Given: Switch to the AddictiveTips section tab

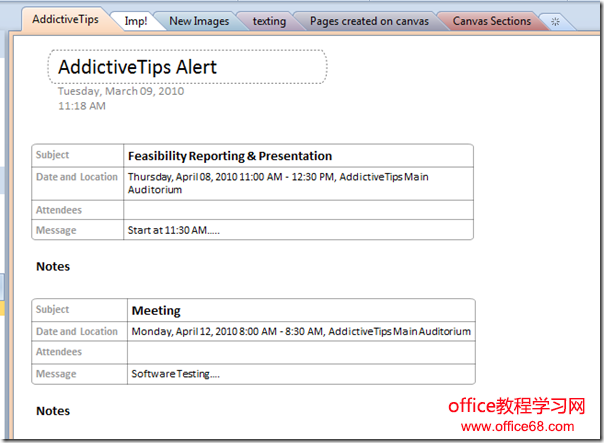Looking at the screenshot, I should (x=66, y=19).
